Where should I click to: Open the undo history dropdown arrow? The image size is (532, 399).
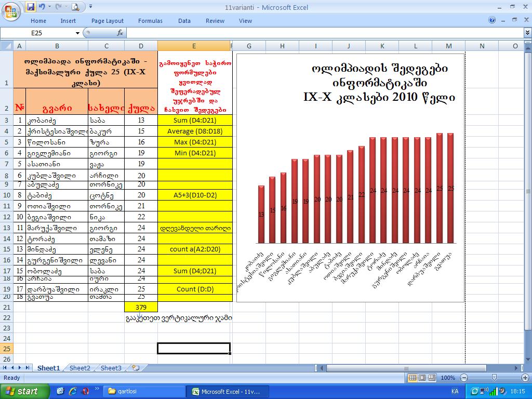49,7
